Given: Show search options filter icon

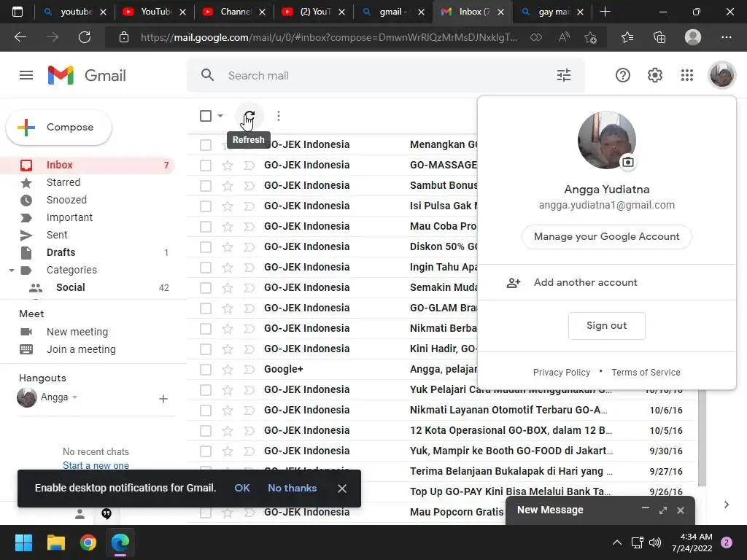Looking at the screenshot, I should pyautogui.click(x=564, y=75).
